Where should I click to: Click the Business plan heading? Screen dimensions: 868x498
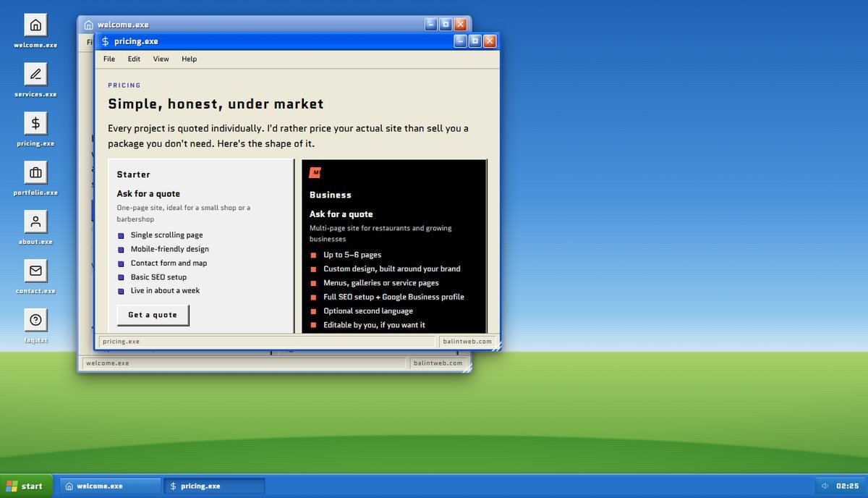331,195
